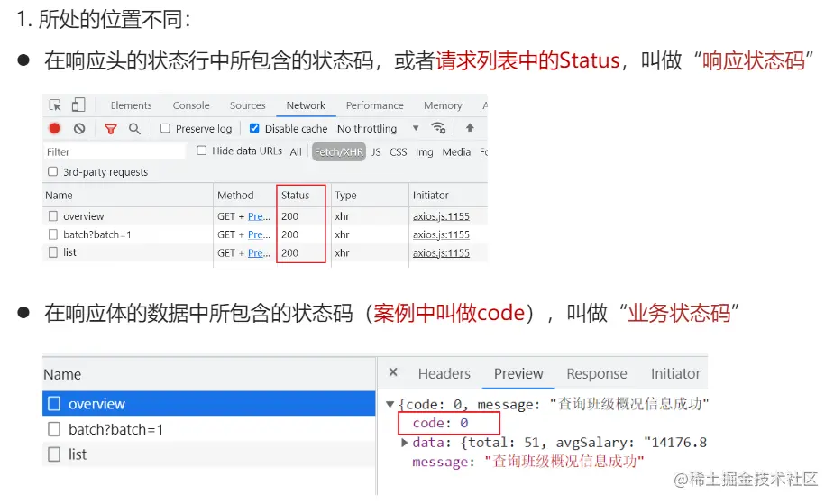This screenshot has height=504, width=834.
Task: Close the request detail pane with X
Action: [393, 372]
